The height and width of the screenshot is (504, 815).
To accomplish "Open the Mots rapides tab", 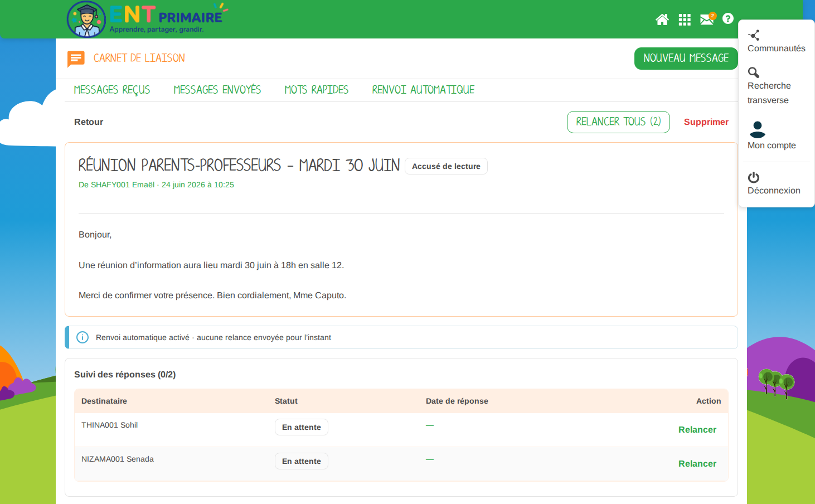I will pyautogui.click(x=317, y=90).
